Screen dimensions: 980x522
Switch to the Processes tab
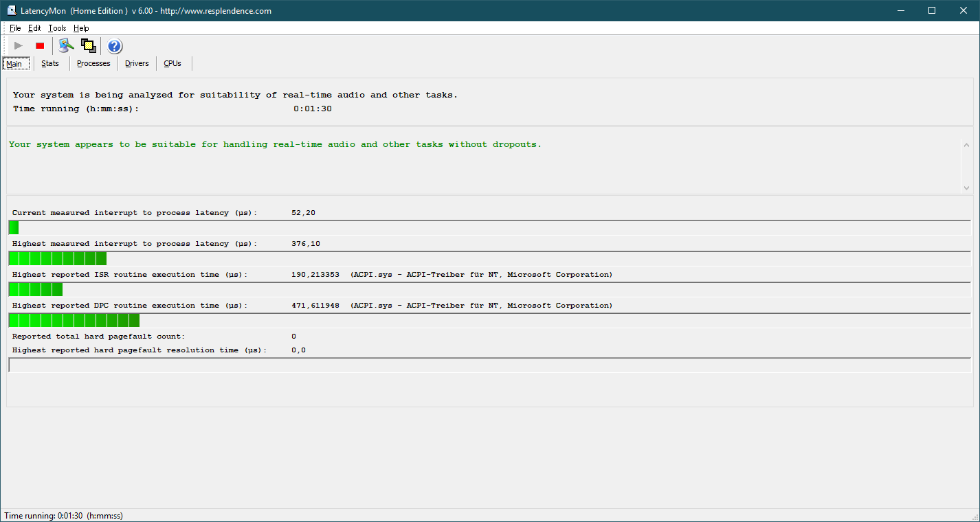93,63
